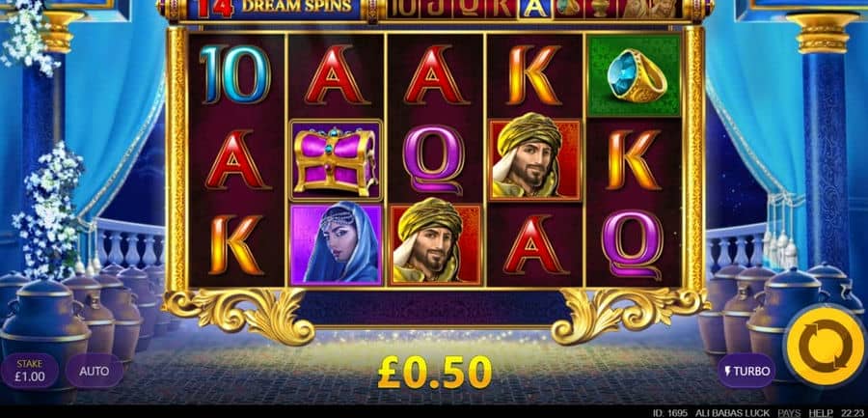868x418 pixels.
Task: Click the yellow spin button
Action: pyautogui.click(x=826, y=345)
